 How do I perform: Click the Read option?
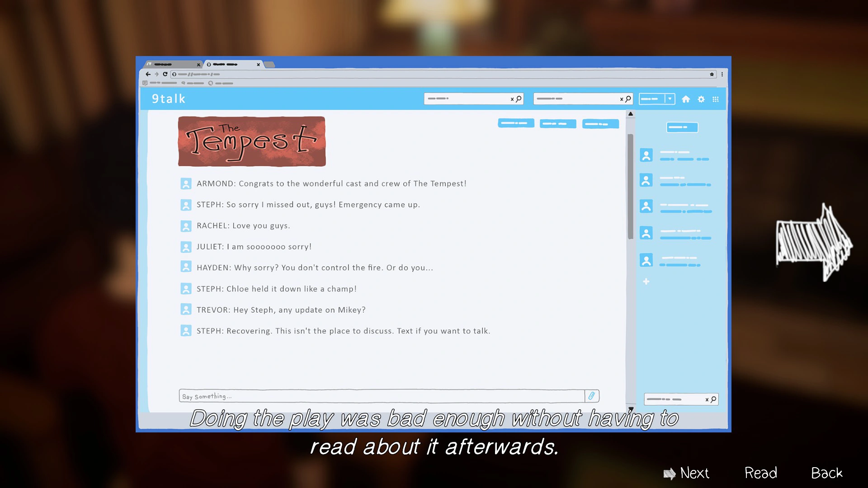[x=761, y=473]
